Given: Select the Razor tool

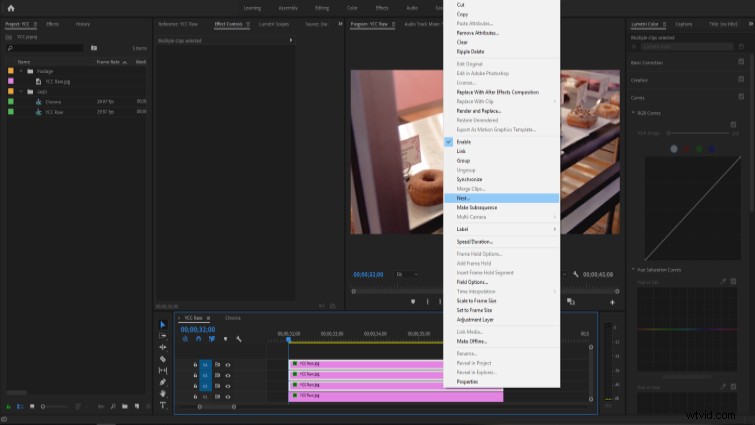Looking at the screenshot, I should 163,359.
